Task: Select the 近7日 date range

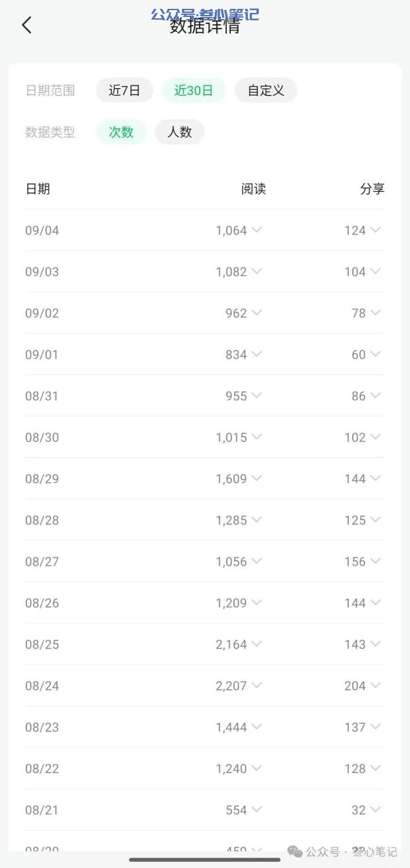Action: pos(124,90)
